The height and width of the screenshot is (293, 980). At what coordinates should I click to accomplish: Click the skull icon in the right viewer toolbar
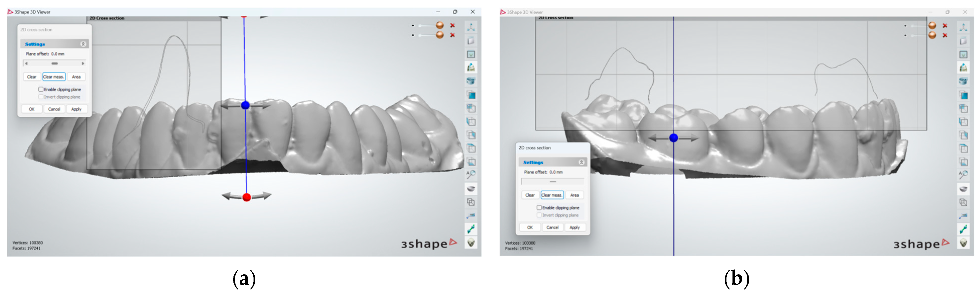point(963,243)
